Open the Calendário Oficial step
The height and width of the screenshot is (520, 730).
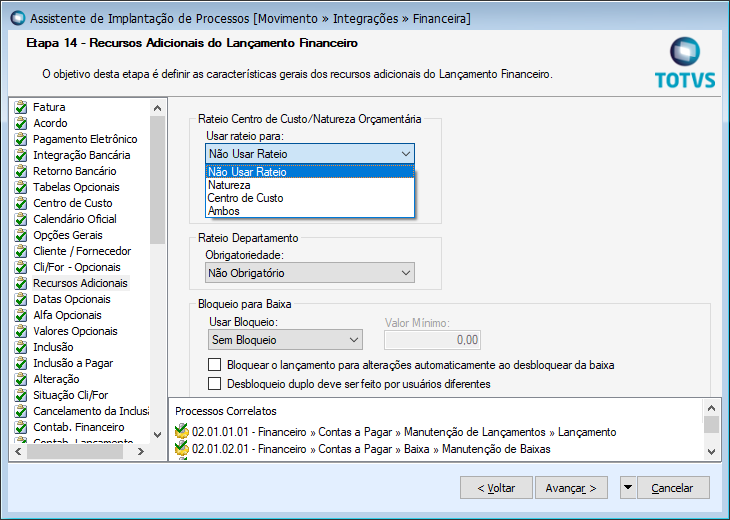coord(75,219)
